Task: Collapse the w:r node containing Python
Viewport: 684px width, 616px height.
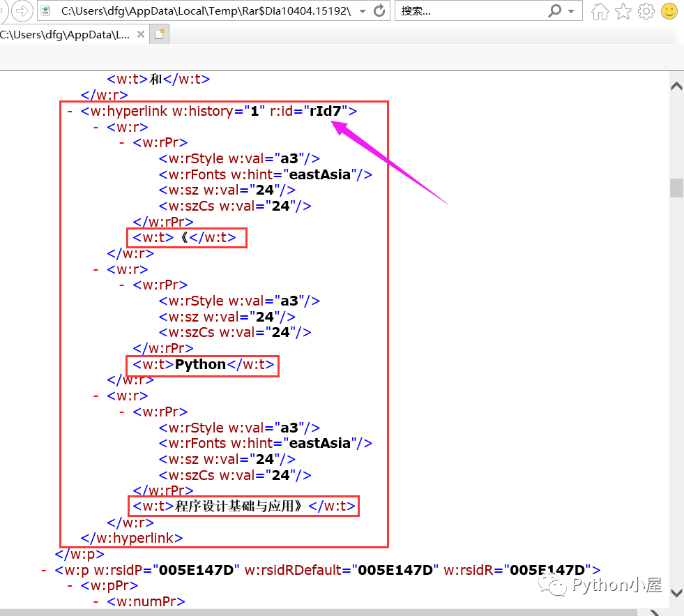Action: click(x=96, y=270)
